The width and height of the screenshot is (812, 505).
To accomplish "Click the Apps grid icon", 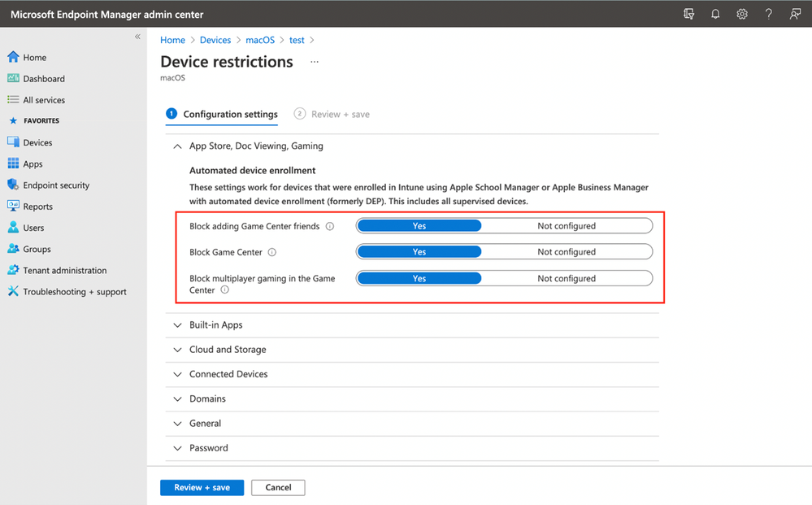I will click(13, 163).
